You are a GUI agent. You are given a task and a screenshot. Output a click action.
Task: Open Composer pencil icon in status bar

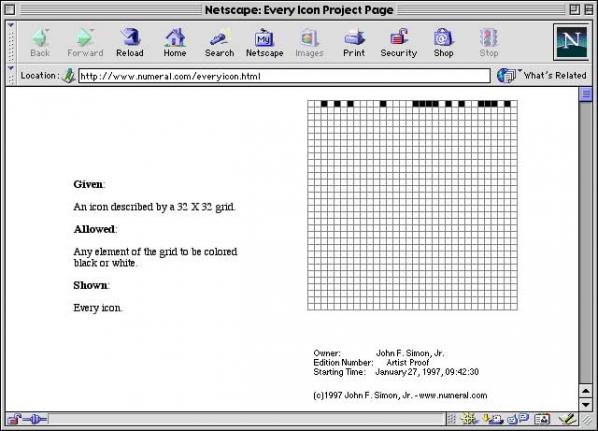tap(567, 419)
